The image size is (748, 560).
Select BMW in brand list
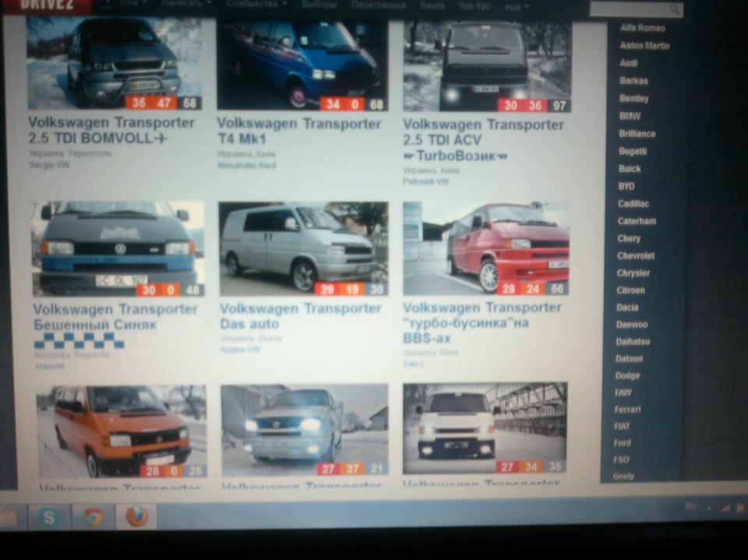tap(630, 116)
